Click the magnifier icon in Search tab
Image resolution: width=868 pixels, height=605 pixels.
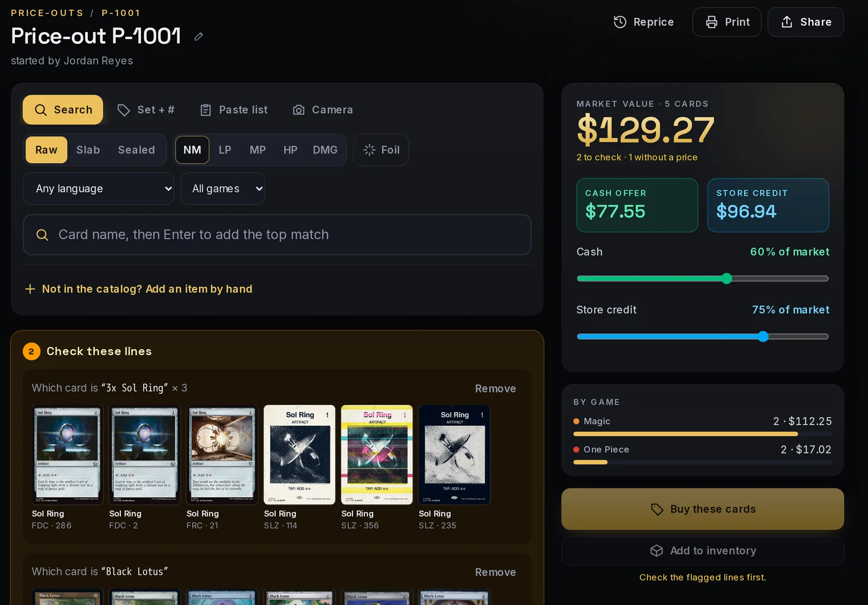click(x=41, y=110)
